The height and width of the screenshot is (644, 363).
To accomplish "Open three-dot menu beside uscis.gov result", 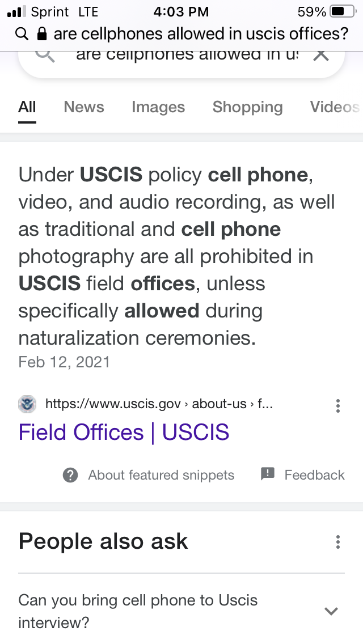I will coord(338,405).
